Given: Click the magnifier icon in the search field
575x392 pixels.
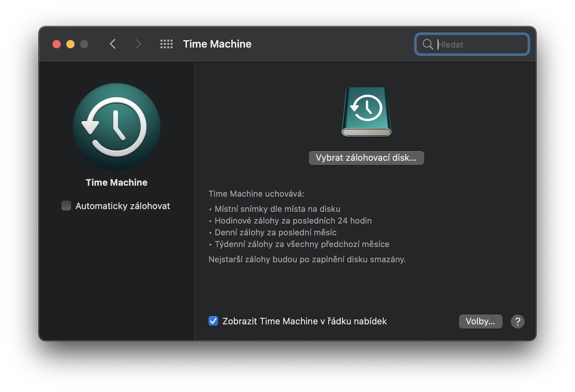Looking at the screenshot, I should coord(428,44).
